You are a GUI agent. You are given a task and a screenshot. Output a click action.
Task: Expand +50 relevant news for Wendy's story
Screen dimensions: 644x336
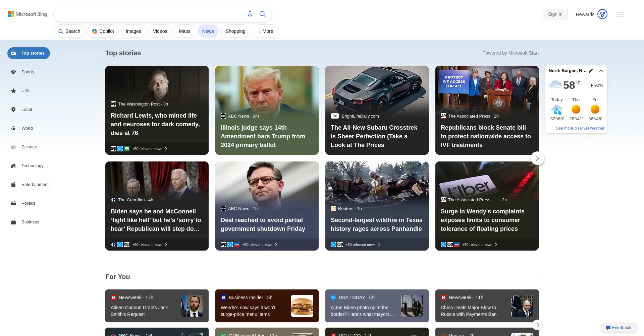pyautogui.click(x=480, y=245)
